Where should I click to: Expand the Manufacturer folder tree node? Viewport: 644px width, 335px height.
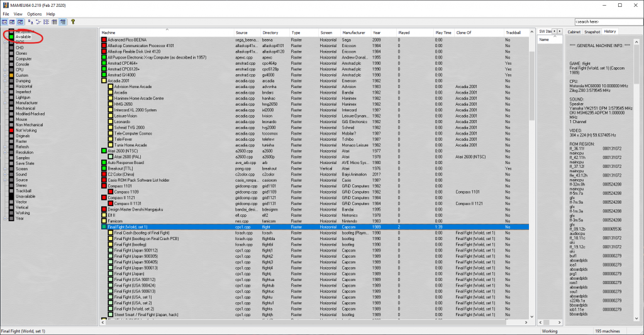tap(5, 102)
